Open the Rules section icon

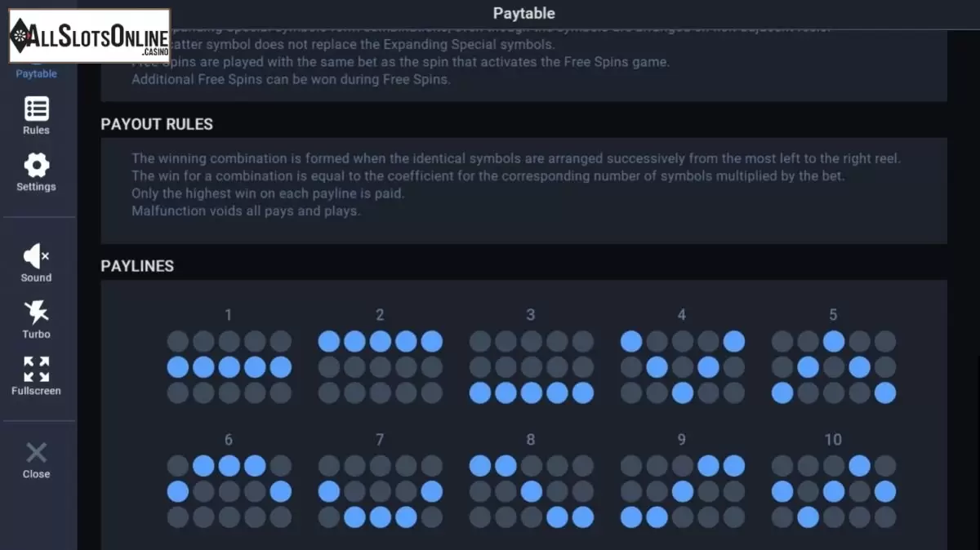36,109
